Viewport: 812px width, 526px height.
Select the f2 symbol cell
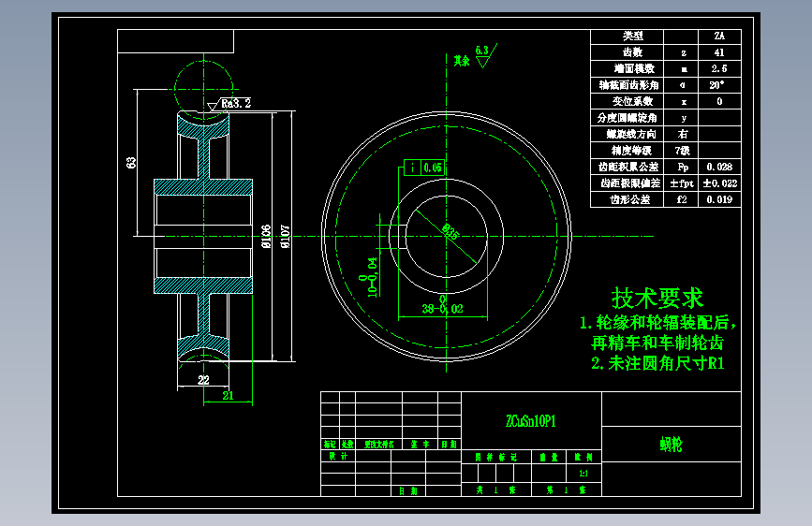(682, 200)
